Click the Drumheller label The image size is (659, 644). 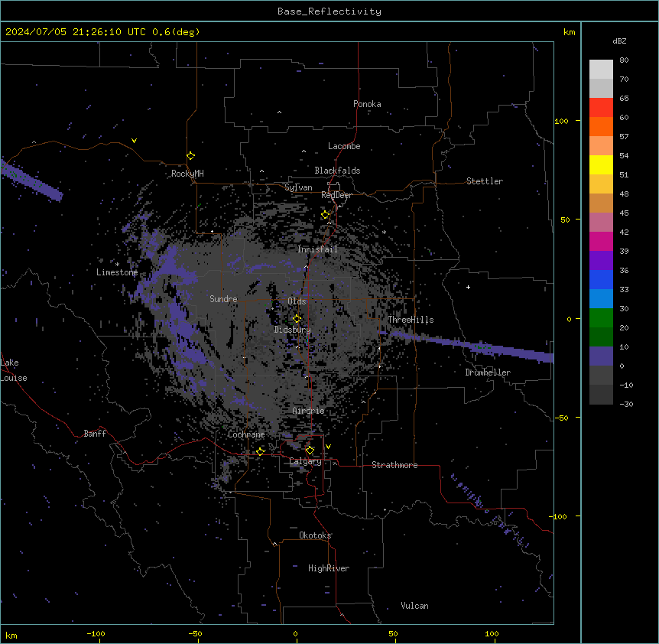pyautogui.click(x=488, y=372)
